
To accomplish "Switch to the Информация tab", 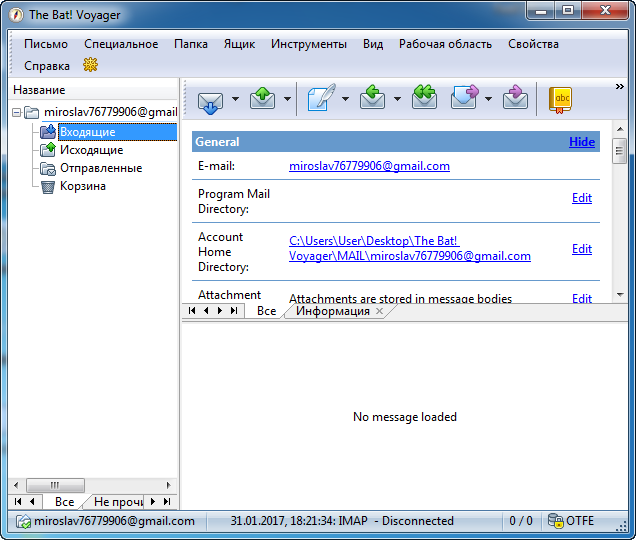I will (333, 311).
